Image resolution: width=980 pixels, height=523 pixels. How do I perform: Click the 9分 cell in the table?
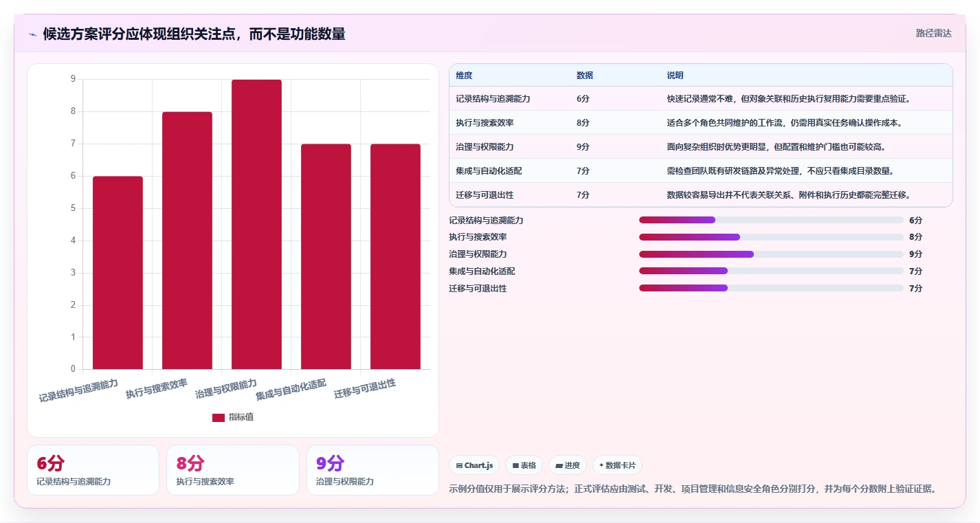(x=583, y=147)
